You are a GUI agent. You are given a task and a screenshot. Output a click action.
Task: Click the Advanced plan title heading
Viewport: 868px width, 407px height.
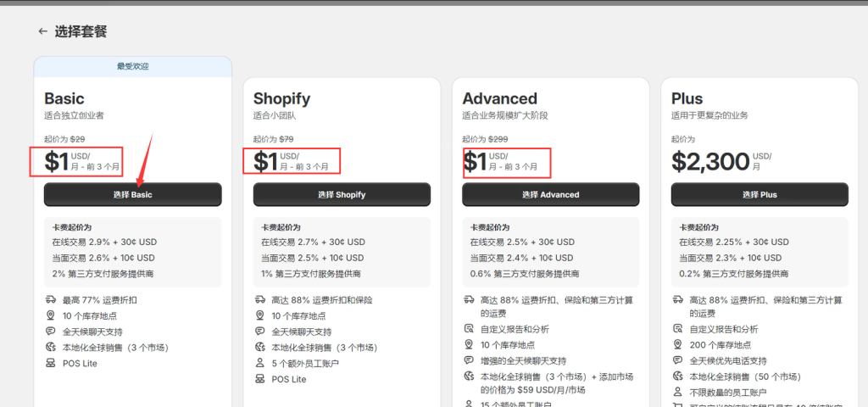tap(499, 98)
